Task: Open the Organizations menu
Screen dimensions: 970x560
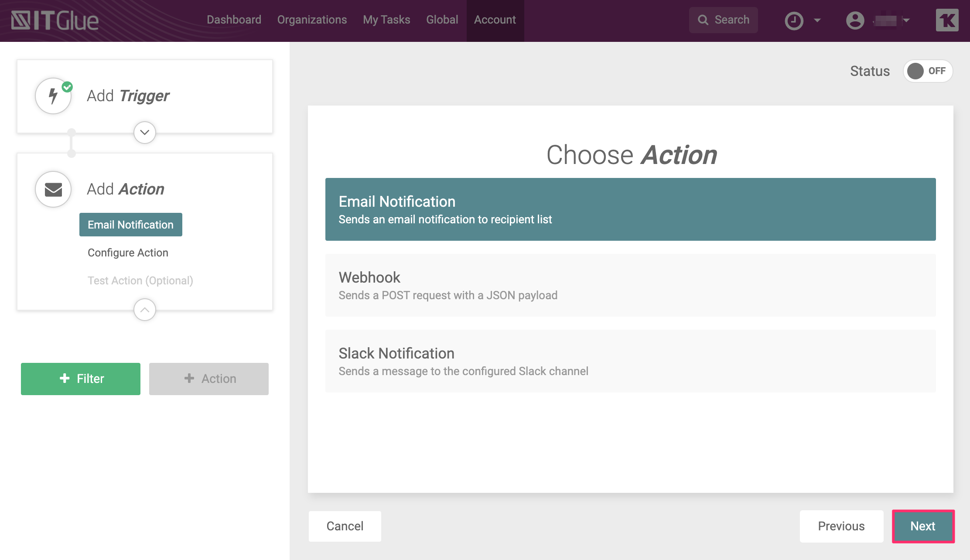Action: tap(312, 20)
